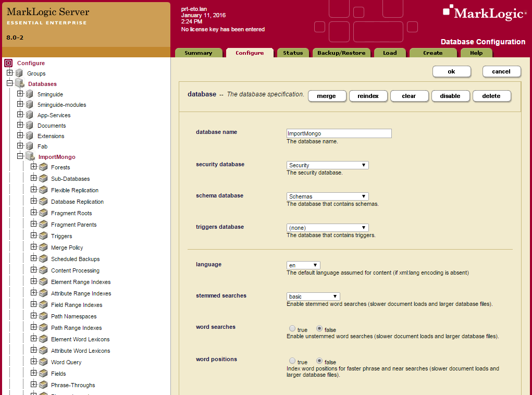Switch to the Summary tab

pyautogui.click(x=199, y=53)
